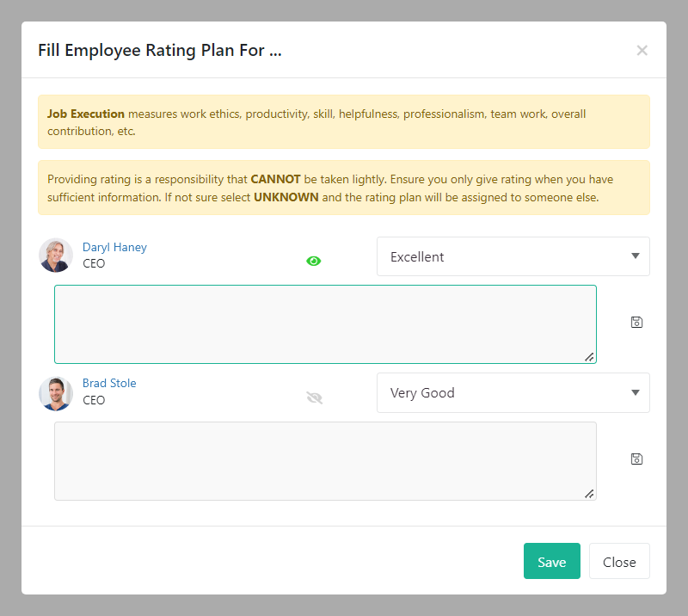Click the UNKNOWN rating warning banner

(343, 188)
